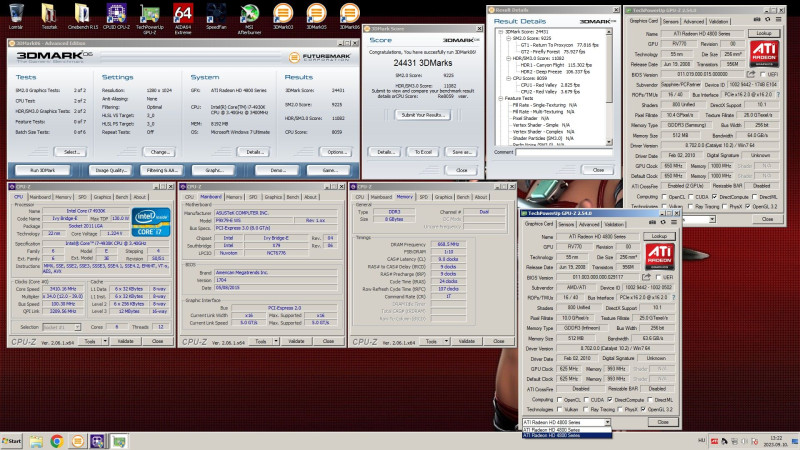Image resolution: width=800 pixels, height=450 pixels.
Task: Click Result Details scrollbar down arrow
Action: pyautogui.click(x=609, y=142)
